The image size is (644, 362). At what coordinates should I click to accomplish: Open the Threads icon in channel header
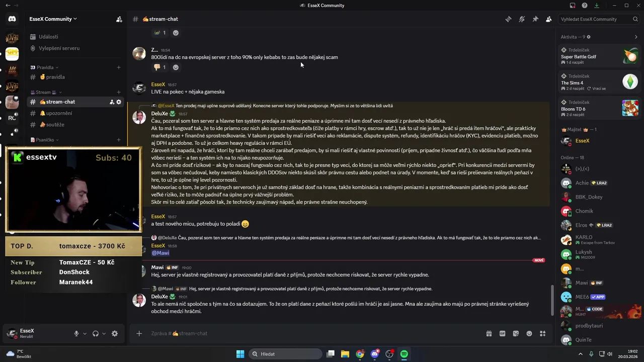509,19
